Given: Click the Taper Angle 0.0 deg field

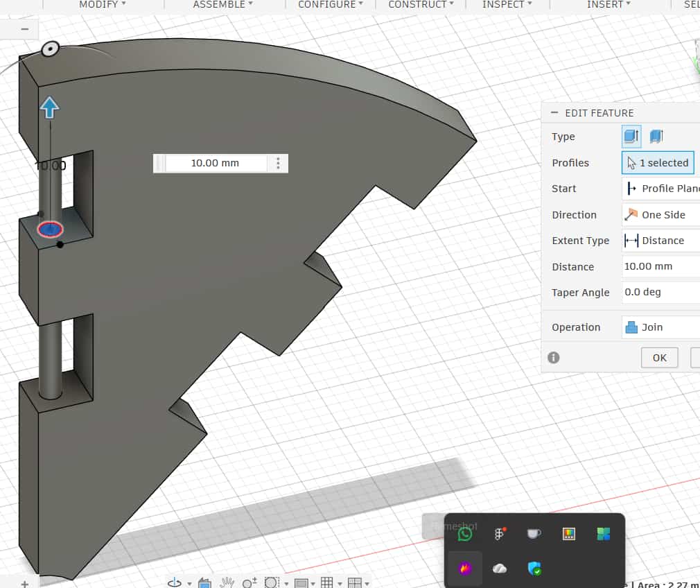Looking at the screenshot, I should (x=660, y=292).
